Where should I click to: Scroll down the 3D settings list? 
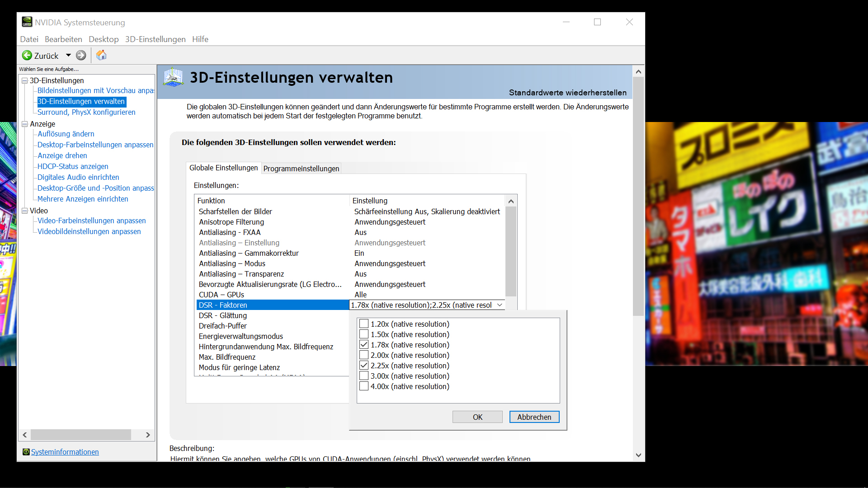click(x=511, y=305)
